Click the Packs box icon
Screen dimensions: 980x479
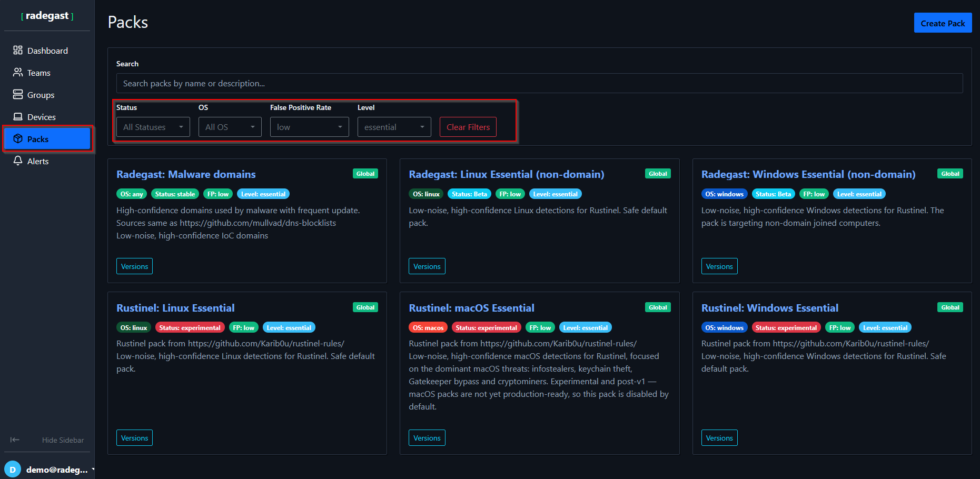tap(18, 138)
